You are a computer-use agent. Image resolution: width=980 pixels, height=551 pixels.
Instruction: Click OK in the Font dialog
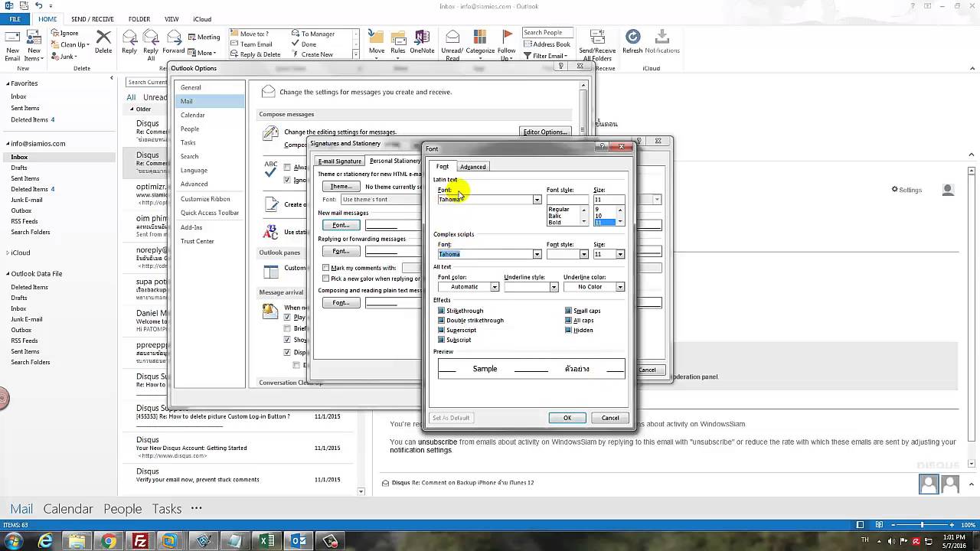567,418
